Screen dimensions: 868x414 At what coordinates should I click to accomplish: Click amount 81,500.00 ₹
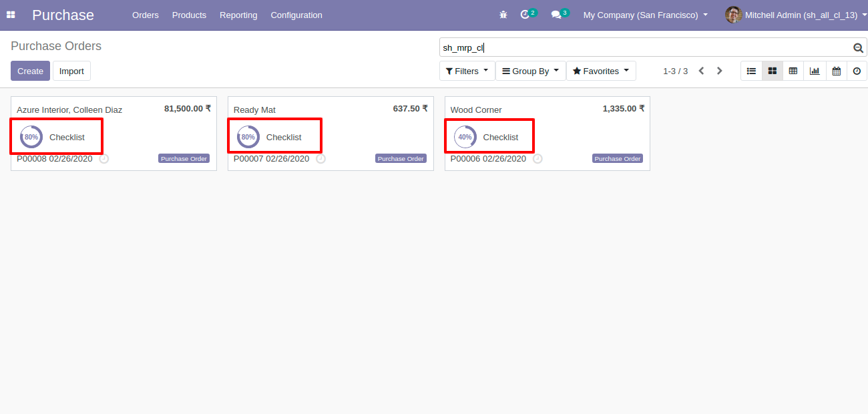[188, 108]
